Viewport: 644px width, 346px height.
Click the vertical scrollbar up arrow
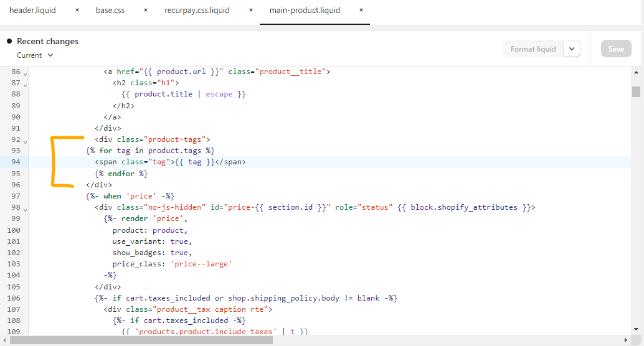pos(636,72)
